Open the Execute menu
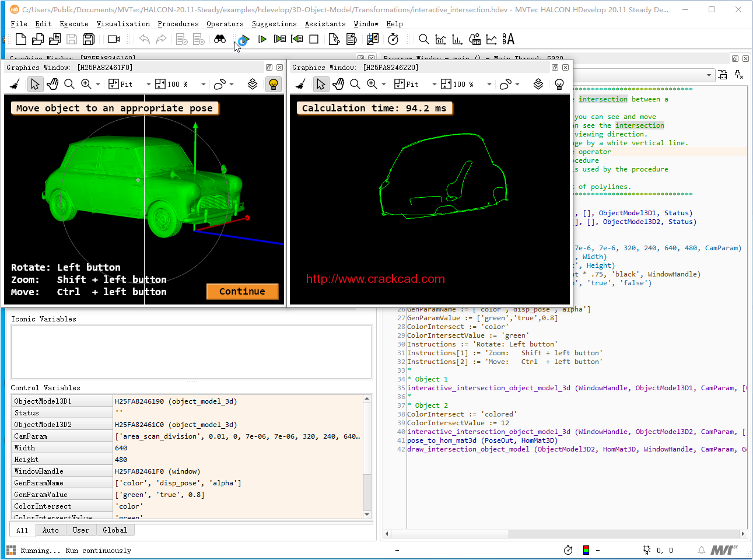The image size is (753, 560). click(x=74, y=24)
